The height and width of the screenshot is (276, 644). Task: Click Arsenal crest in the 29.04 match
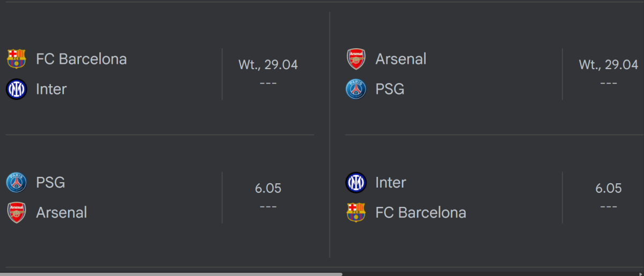(x=356, y=58)
